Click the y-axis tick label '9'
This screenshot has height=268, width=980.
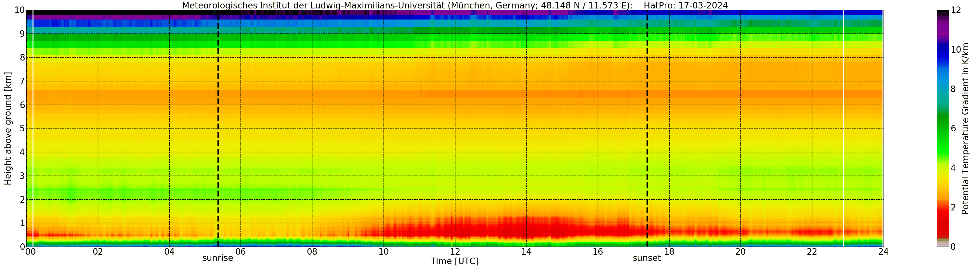click(x=22, y=34)
